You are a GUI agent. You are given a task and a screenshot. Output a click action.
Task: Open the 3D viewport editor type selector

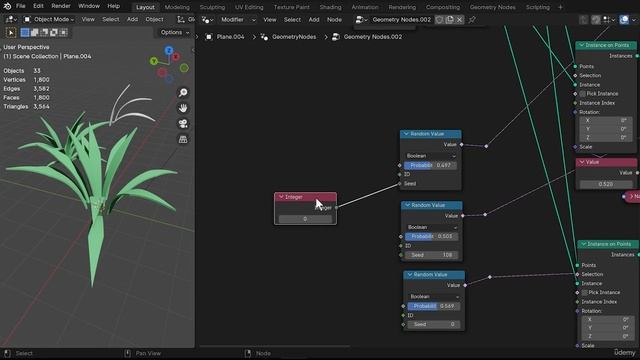coord(10,19)
